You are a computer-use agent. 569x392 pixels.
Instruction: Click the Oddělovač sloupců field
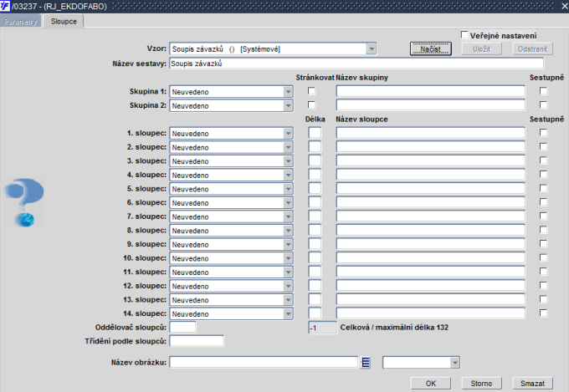(182, 327)
